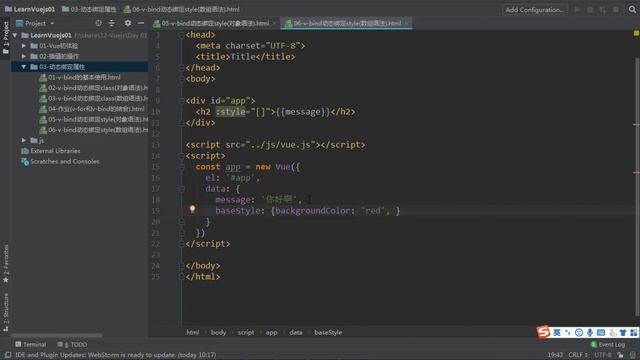
Task: Click the read-only lock icon in status bar
Action: (x=620, y=355)
